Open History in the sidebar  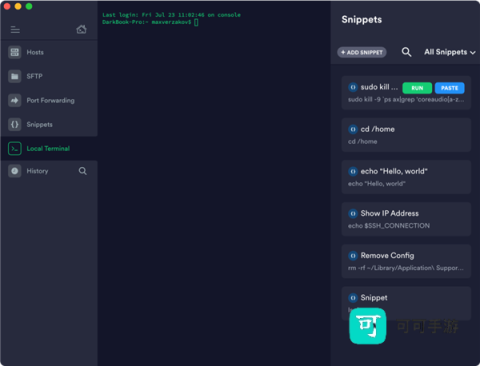[x=37, y=171]
